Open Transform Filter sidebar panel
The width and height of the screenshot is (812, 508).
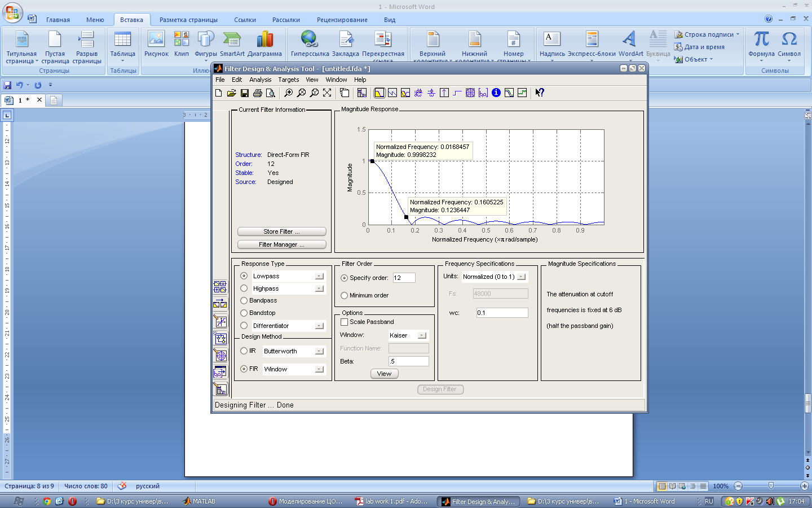pyautogui.click(x=220, y=304)
